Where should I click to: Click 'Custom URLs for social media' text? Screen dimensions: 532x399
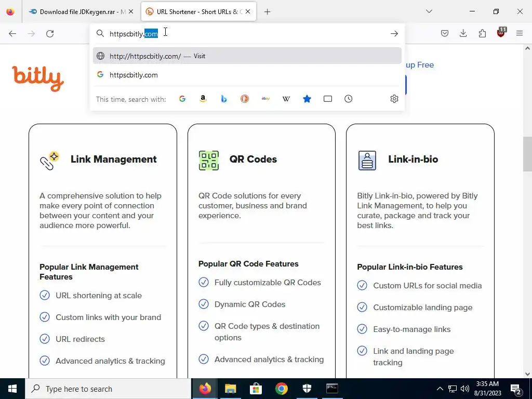428,286
